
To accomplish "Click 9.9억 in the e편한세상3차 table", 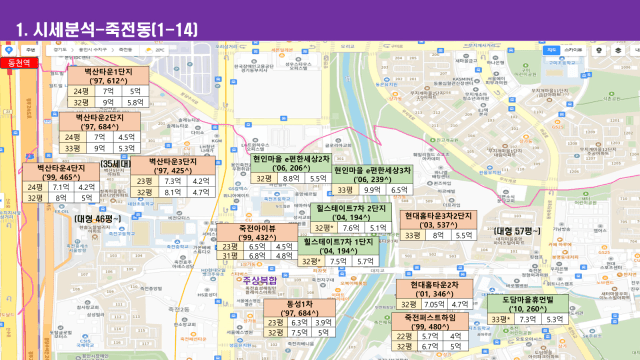I will [x=372, y=190].
